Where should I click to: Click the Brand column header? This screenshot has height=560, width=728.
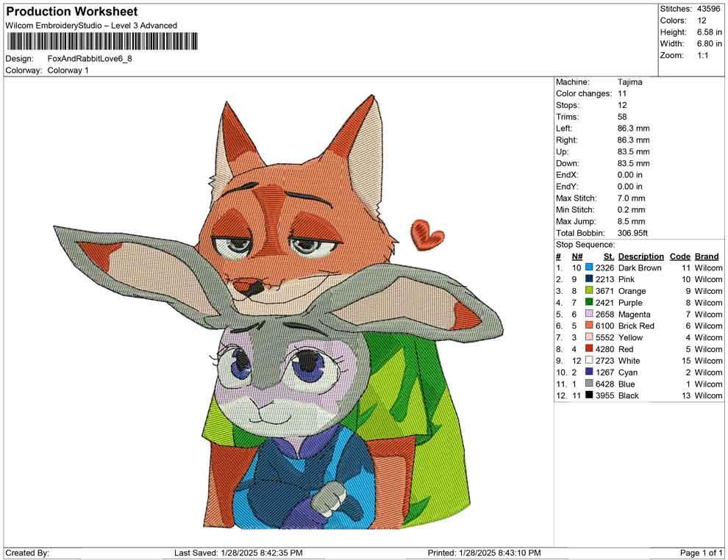pos(707,256)
